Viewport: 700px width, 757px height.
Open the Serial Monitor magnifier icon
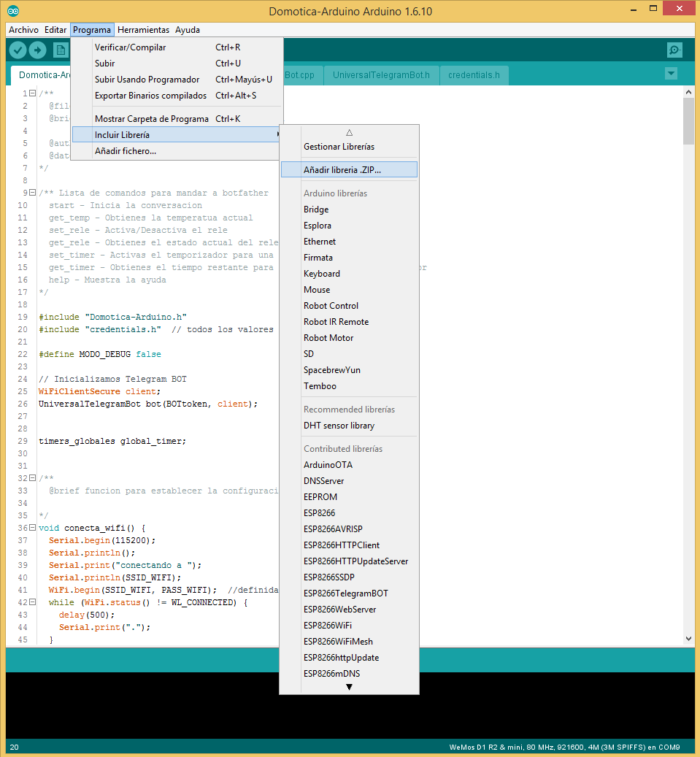(x=674, y=50)
